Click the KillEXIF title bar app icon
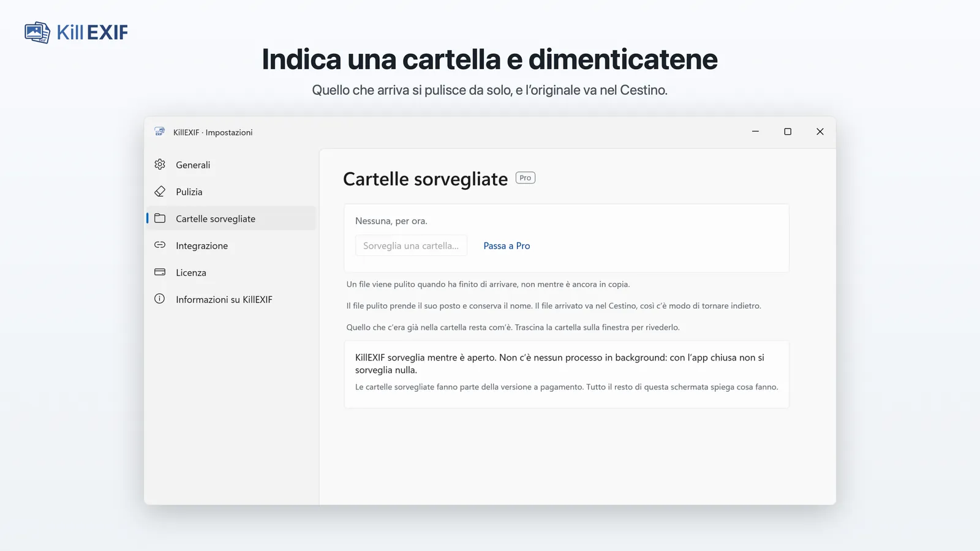Screen dimensions: 980x551 [160, 132]
